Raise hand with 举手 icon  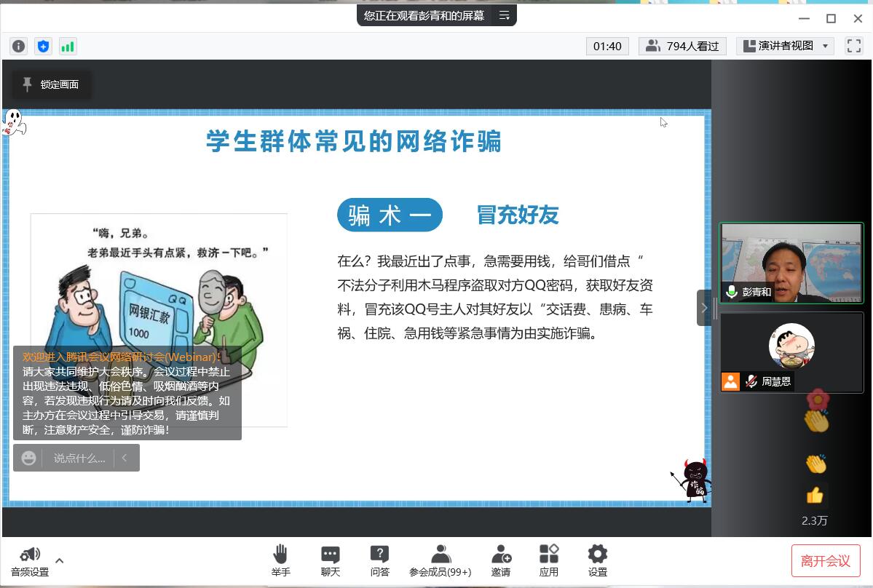(x=280, y=560)
